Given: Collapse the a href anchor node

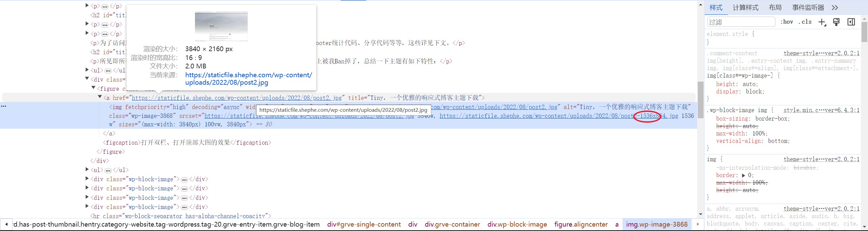Looking at the screenshot, I should pyautogui.click(x=100, y=97).
